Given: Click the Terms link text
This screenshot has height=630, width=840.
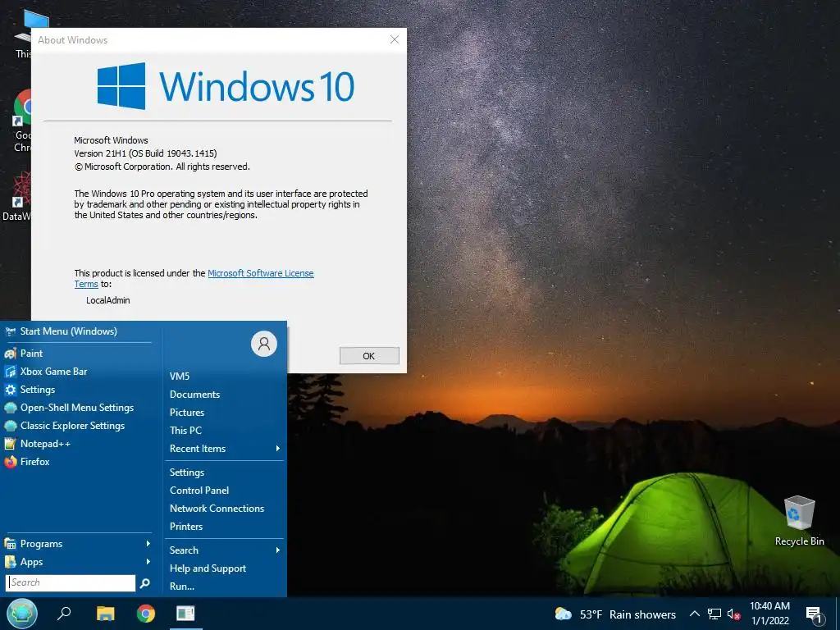Looking at the screenshot, I should coord(86,285).
